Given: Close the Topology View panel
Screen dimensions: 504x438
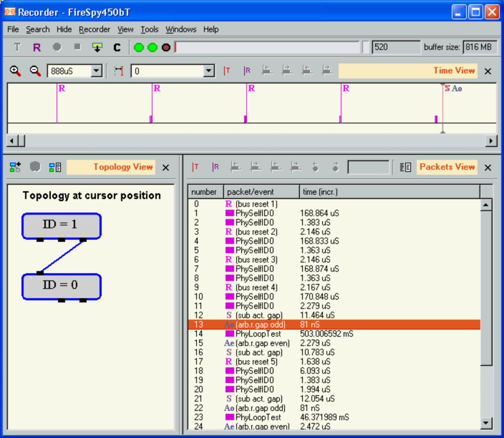Looking at the screenshot, I should click(166, 168).
